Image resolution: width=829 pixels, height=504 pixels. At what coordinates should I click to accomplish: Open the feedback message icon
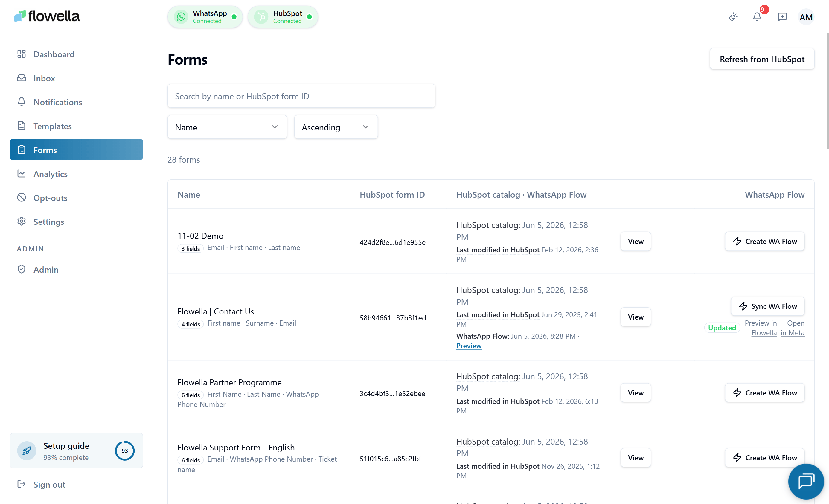782,16
